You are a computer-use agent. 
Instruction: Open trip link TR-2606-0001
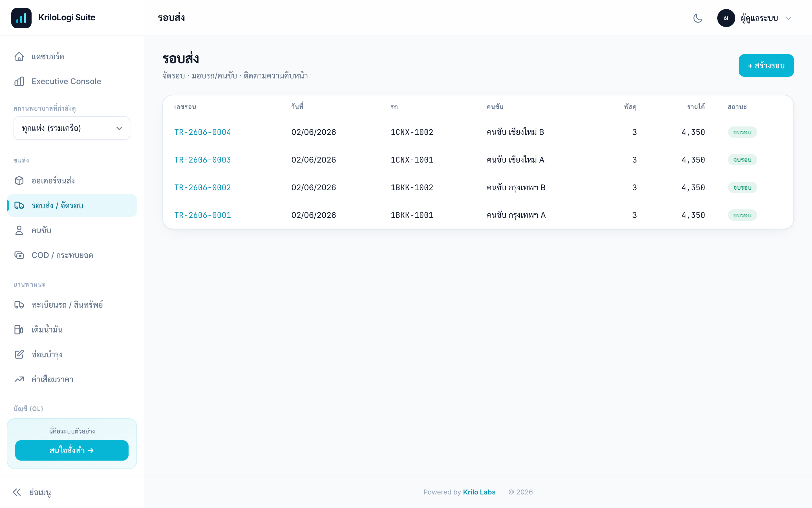(202, 215)
